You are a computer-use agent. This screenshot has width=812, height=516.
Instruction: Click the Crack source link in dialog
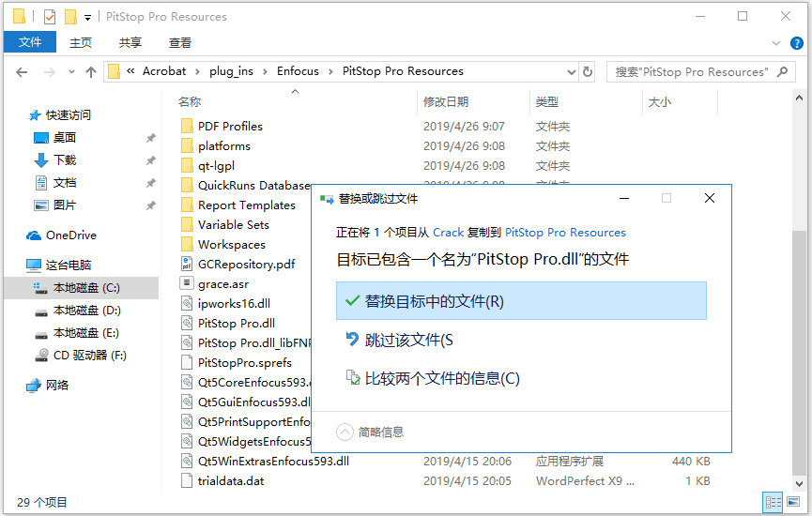[x=448, y=233]
